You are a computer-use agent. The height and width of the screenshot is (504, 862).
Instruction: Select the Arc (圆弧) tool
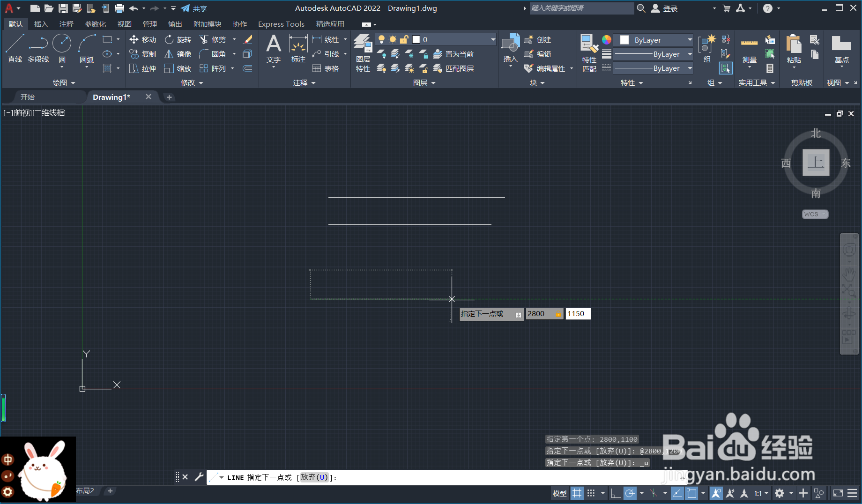[x=87, y=48]
